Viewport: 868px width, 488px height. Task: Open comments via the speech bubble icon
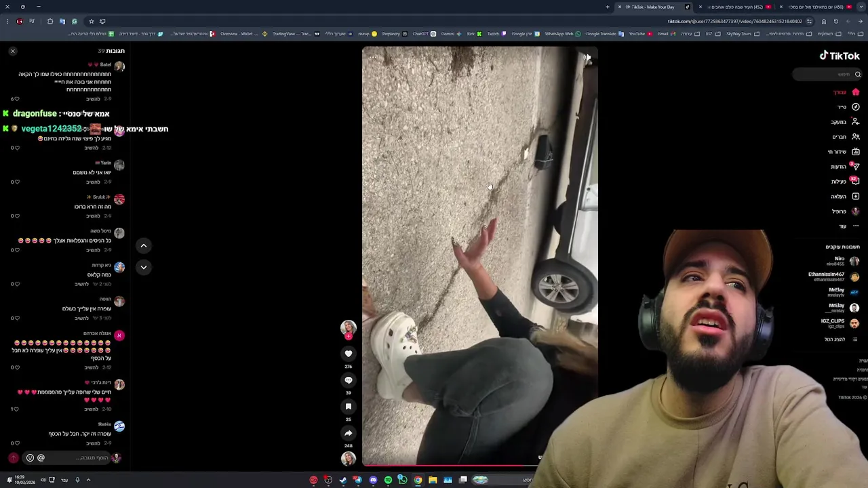click(x=349, y=380)
